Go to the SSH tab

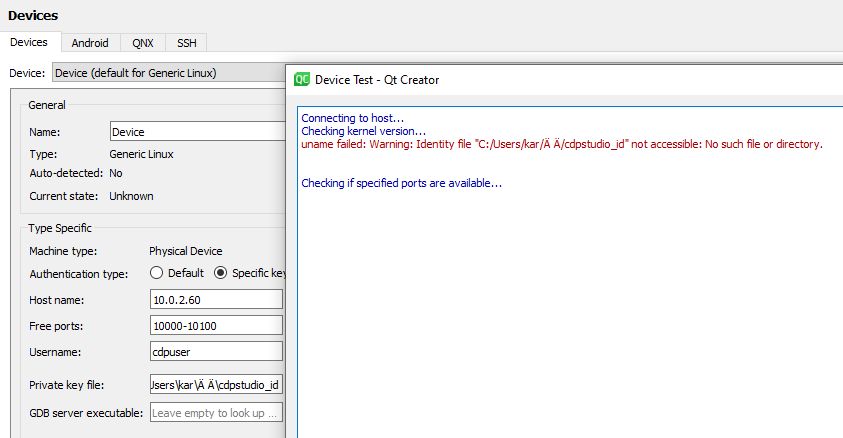click(186, 43)
